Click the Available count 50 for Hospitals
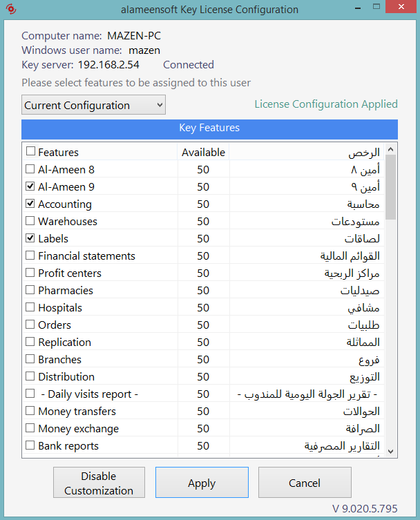Image resolution: width=420 pixels, height=520 pixels. coord(203,307)
